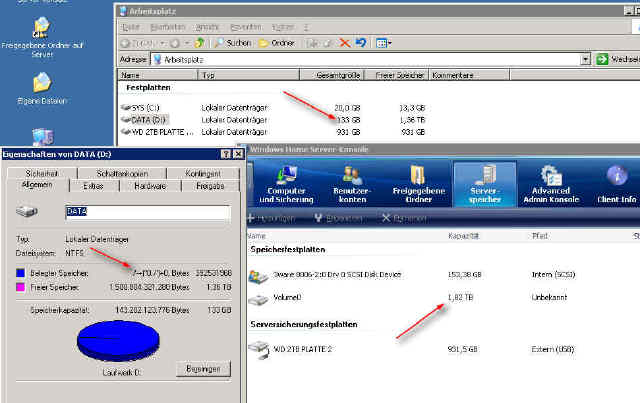Switch to Kontingent tab
640x403 pixels.
click(x=203, y=174)
